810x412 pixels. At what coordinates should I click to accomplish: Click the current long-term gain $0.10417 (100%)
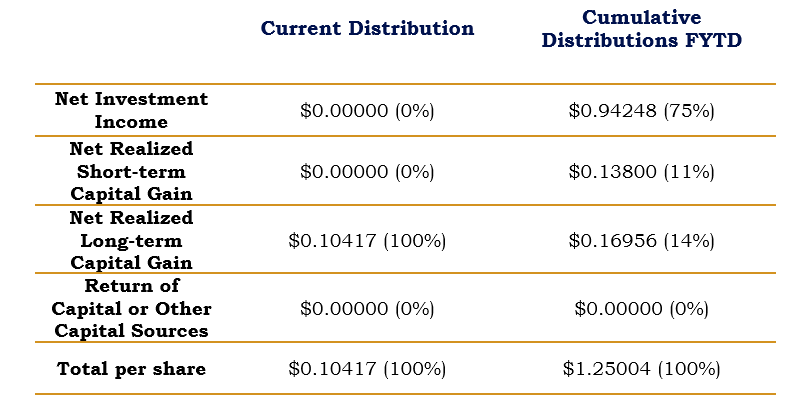367,241
